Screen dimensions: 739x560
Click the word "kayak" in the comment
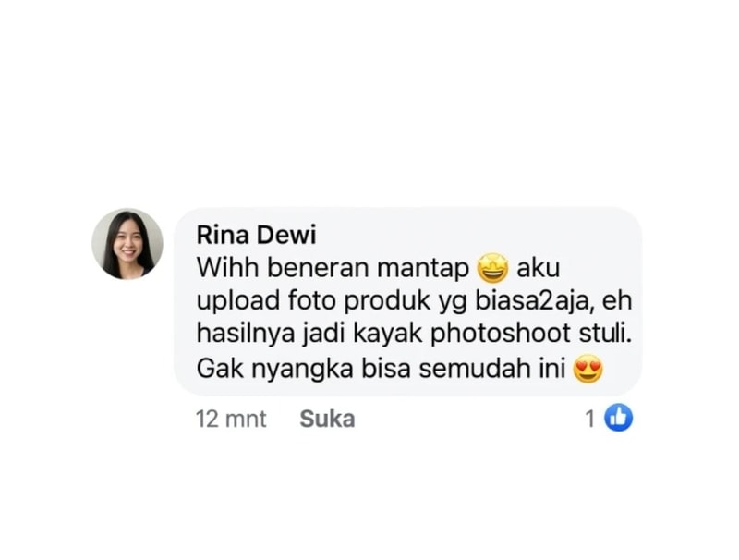(387, 334)
